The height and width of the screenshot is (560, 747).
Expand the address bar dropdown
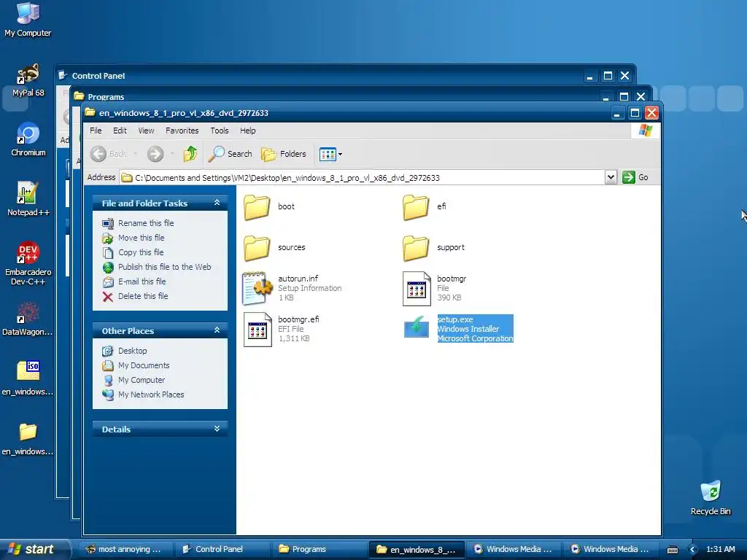[611, 178]
